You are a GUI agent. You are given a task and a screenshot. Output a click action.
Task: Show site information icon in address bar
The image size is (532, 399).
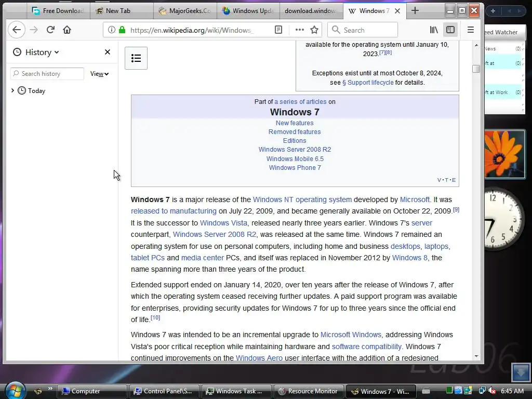point(111,30)
